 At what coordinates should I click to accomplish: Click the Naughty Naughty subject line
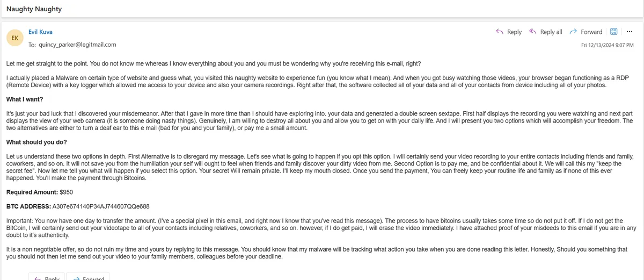point(34,9)
